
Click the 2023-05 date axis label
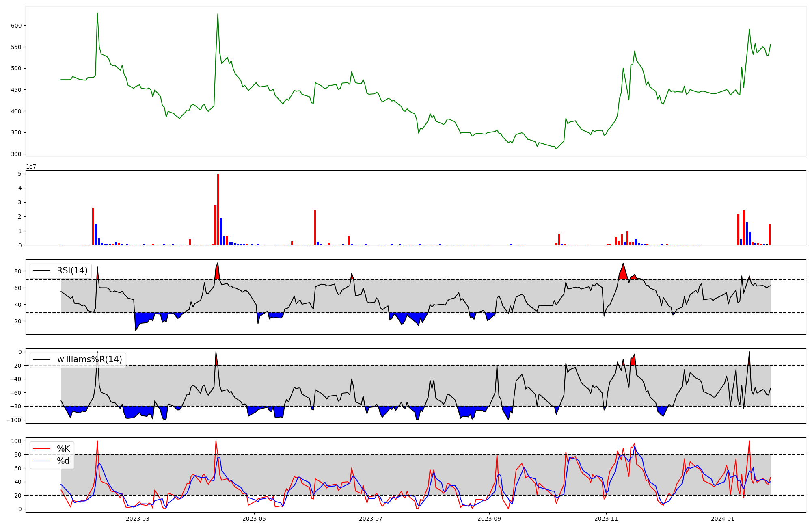254,519
